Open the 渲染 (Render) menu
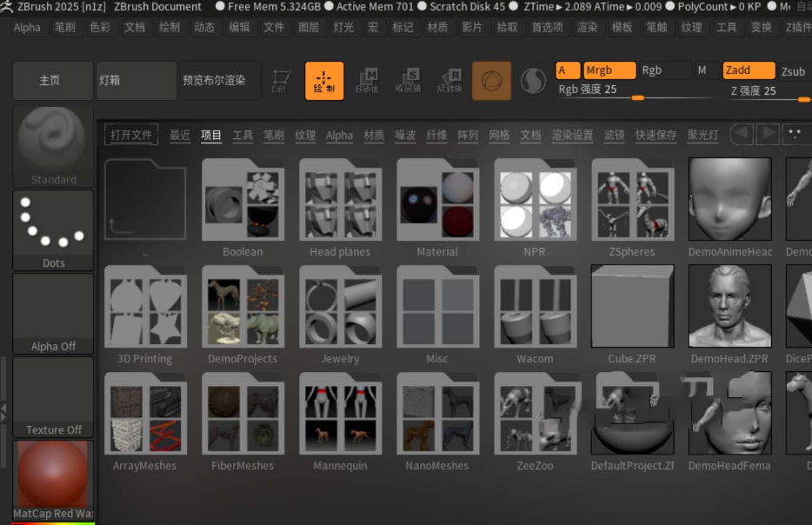The height and width of the screenshot is (525, 812). click(x=587, y=28)
